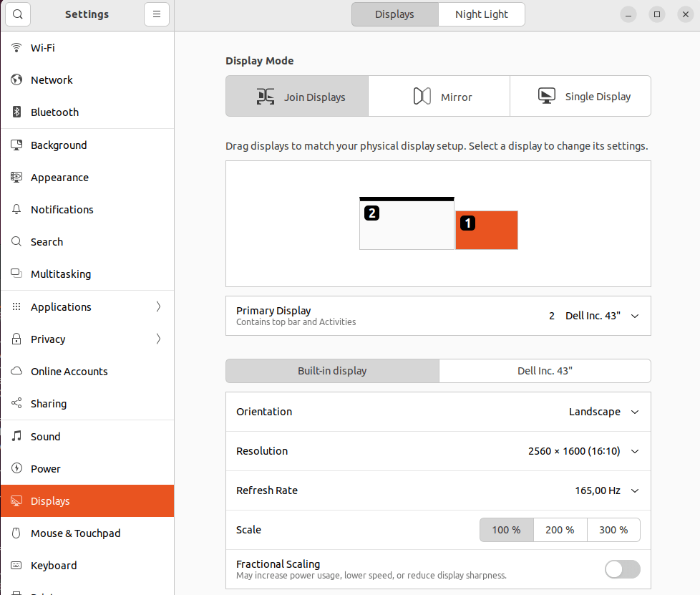Select the Built-in display tab
The height and width of the screenshot is (595, 700).
[333, 371]
